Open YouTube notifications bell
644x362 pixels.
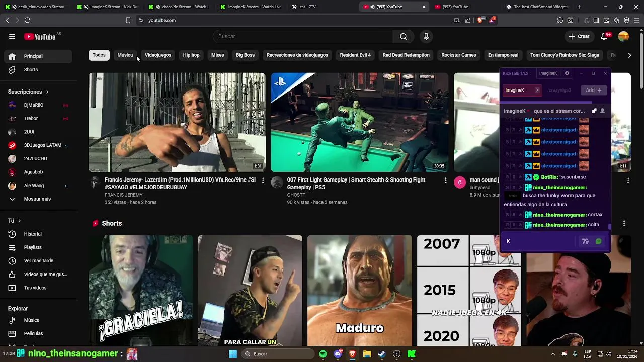tap(605, 36)
